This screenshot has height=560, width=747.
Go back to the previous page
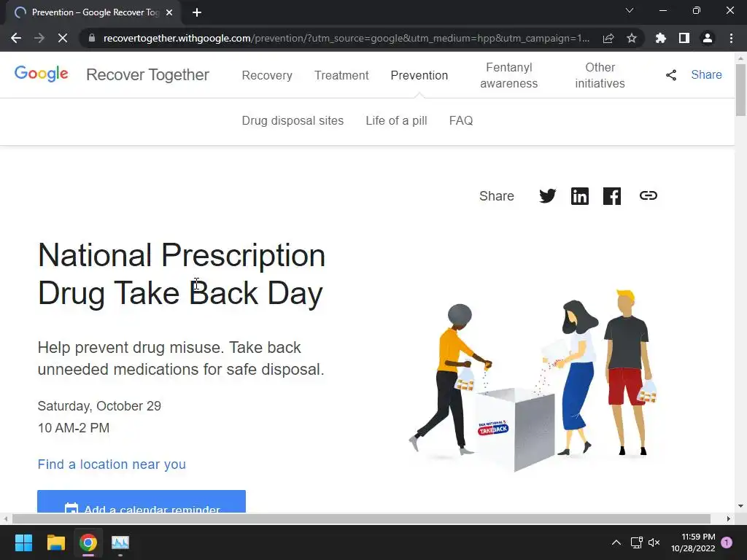(x=16, y=38)
